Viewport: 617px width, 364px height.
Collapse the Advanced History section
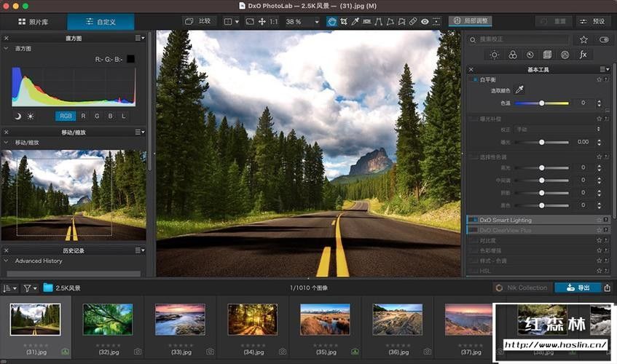click(6, 261)
